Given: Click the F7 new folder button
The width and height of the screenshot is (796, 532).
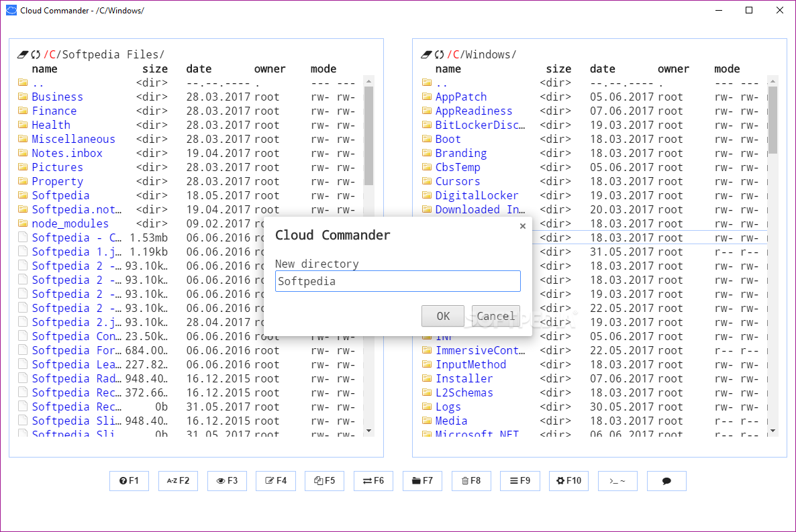Looking at the screenshot, I should pos(422,481).
